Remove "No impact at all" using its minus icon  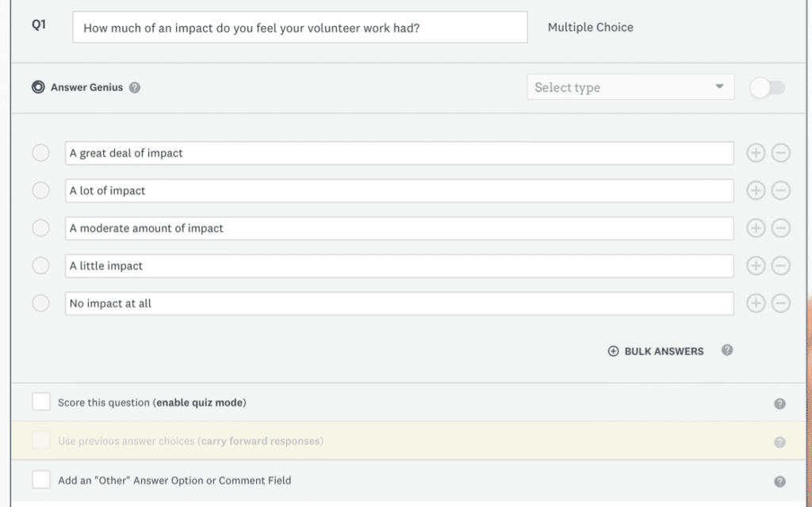click(779, 302)
